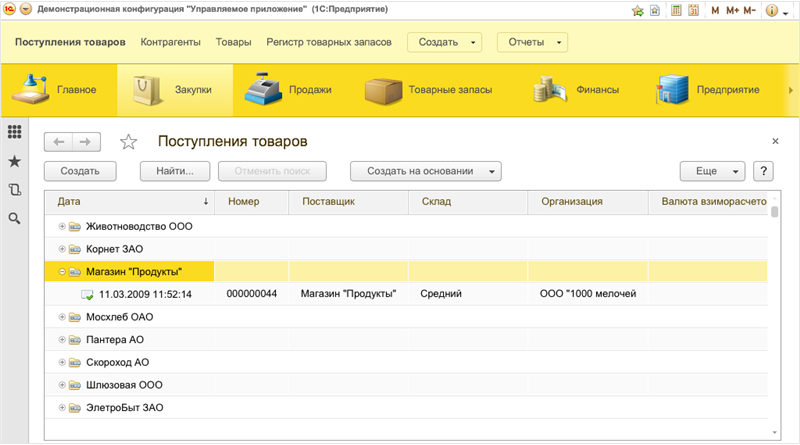Screen dimensions: 800x445
Task: Open Контрагенты navigation link
Action: pos(170,42)
